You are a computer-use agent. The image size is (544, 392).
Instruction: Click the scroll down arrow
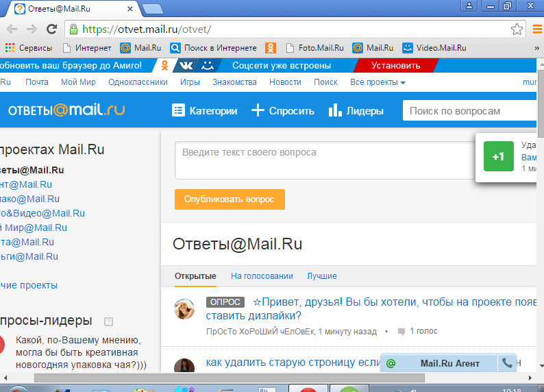(541, 366)
